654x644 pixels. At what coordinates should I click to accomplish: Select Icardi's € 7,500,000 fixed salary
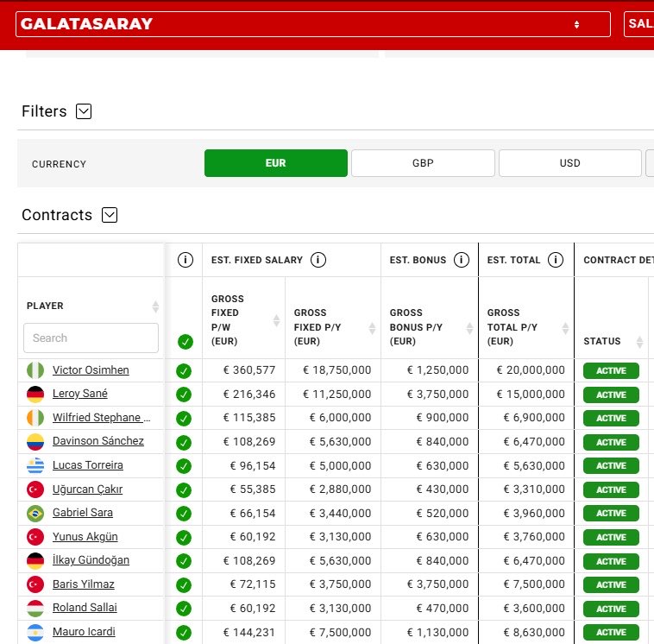click(x=340, y=633)
